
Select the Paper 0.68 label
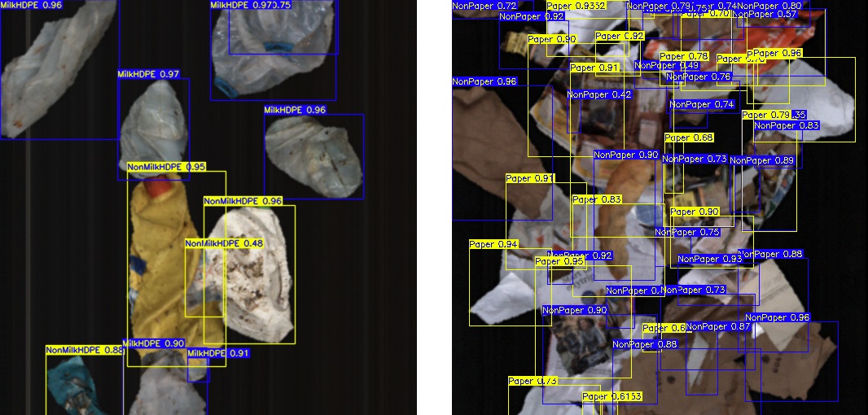(689, 138)
